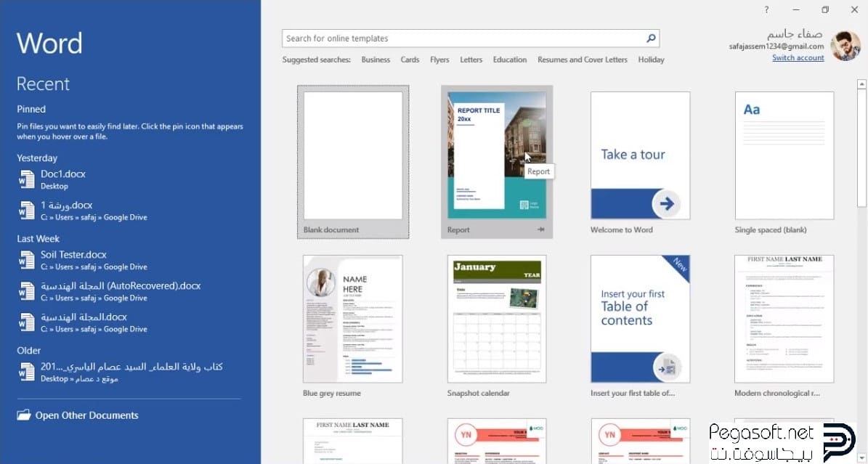Screen dimensions: 868x464
Task: Click the scrollbar up arrow
Action: coord(861,84)
